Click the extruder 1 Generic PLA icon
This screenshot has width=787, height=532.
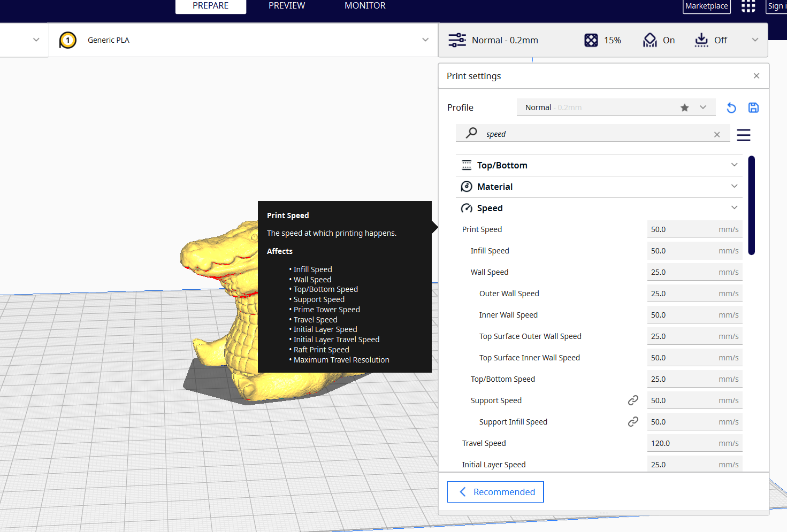pos(68,40)
